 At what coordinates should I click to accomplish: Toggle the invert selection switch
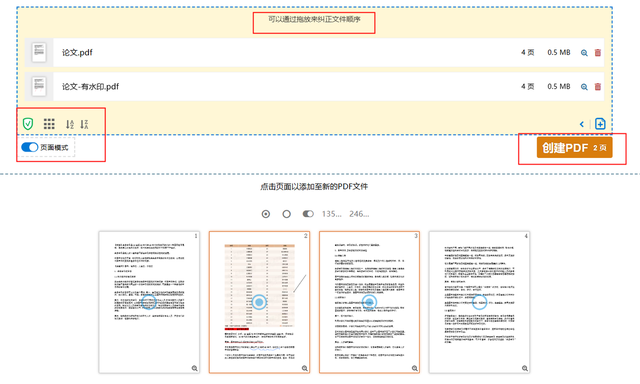308,214
